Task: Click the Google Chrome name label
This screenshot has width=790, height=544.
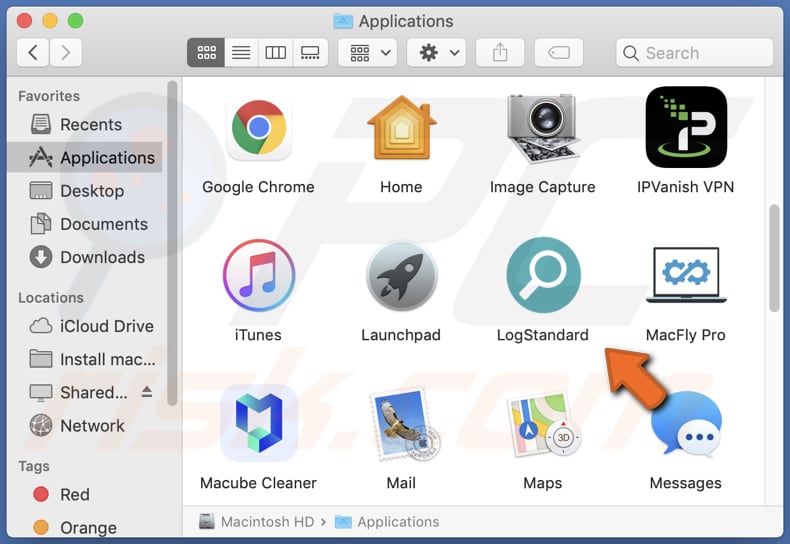Action: pos(258,187)
